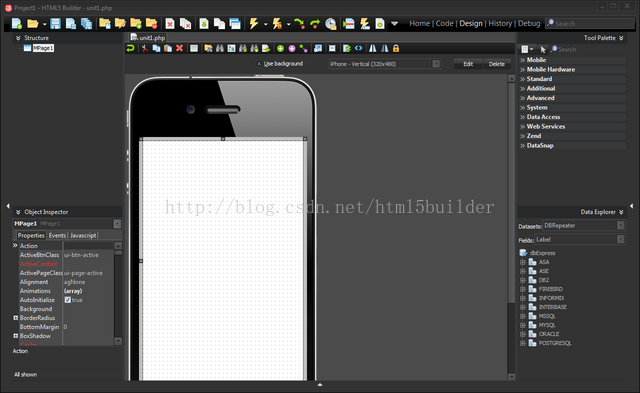Toggle the Use background checkbox
This screenshot has width=640, height=393.
(x=259, y=64)
